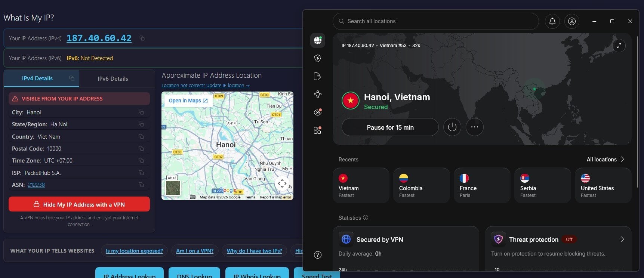Open the three-dot more options button
This screenshot has width=644, height=278.
click(x=474, y=127)
